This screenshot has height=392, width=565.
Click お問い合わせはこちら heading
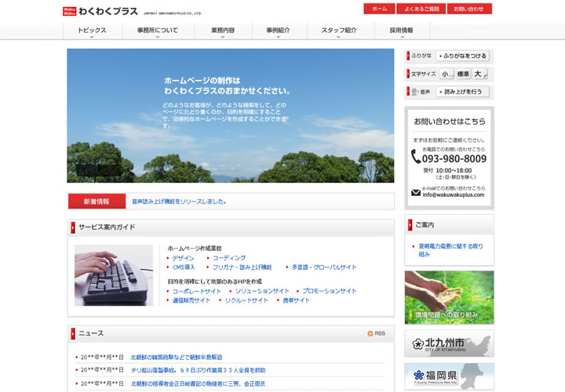coord(450,122)
